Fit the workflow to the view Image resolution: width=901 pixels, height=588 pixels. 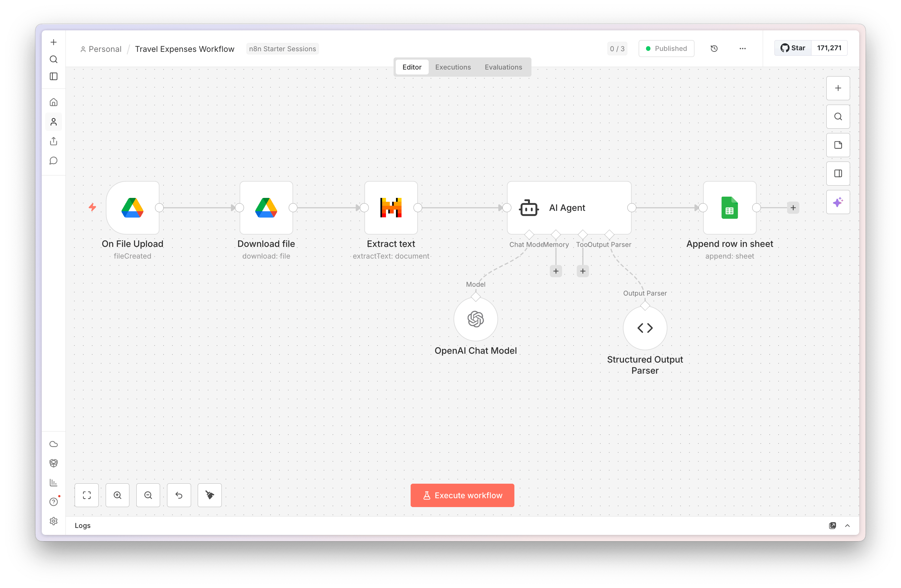coord(87,495)
